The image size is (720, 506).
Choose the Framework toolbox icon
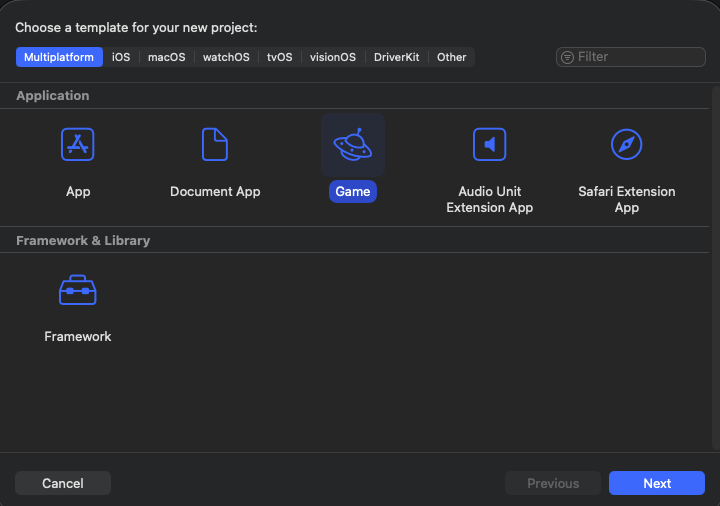(78, 290)
